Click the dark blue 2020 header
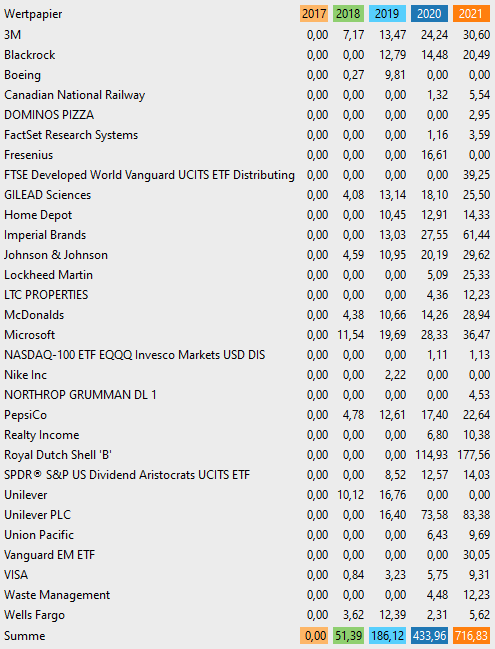Screen dimensions: 495x649 point(429,14)
